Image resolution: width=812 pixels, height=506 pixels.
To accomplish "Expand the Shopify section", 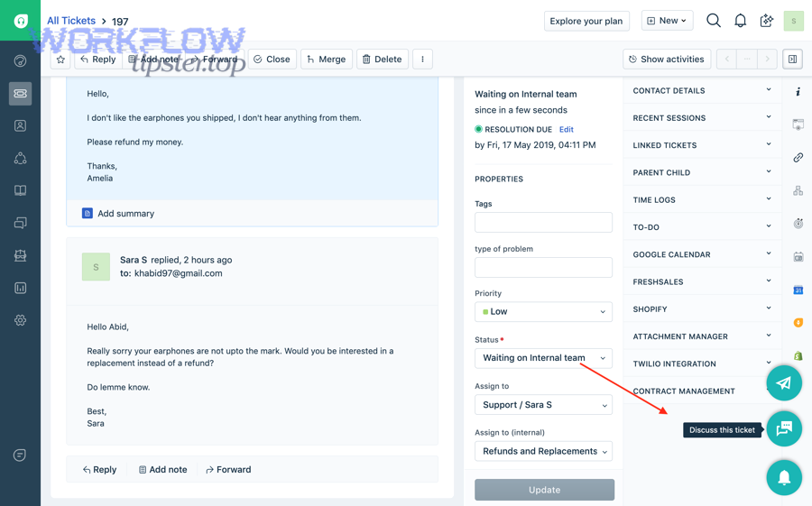I will pyautogui.click(x=702, y=309).
